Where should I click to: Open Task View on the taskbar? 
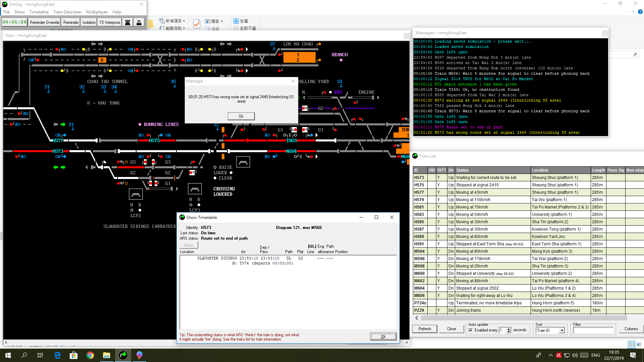(40, 355)
